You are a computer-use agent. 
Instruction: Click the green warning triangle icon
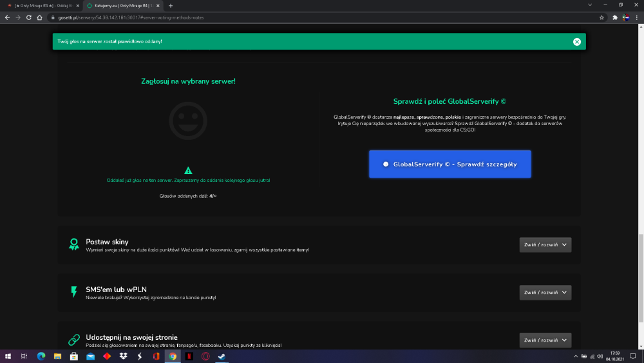pos(188,170)
